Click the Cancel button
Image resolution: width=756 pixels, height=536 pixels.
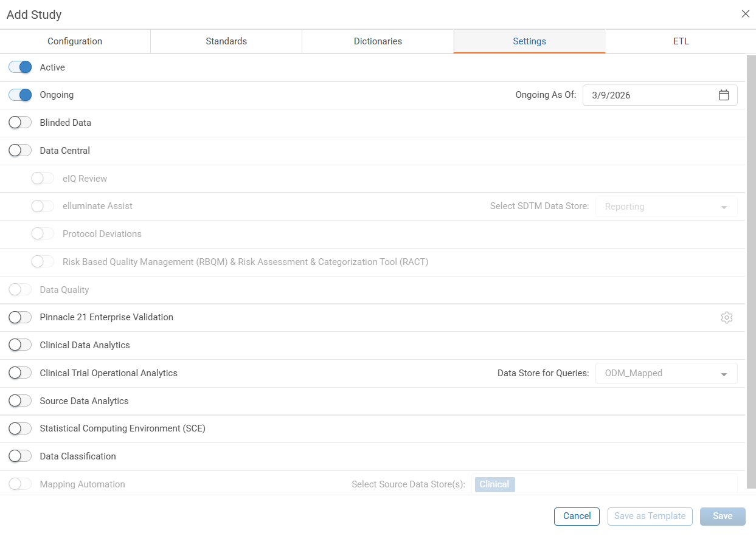pos(577,516)
